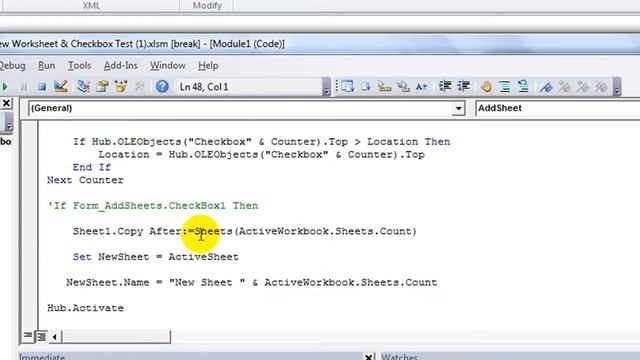
Task: Click the XML group label in ribbon
Action: [x=91, y=6]
